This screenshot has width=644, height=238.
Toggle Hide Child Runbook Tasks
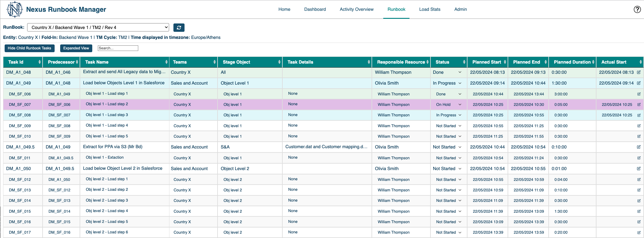pyautogui.click(x=29, y=48)
